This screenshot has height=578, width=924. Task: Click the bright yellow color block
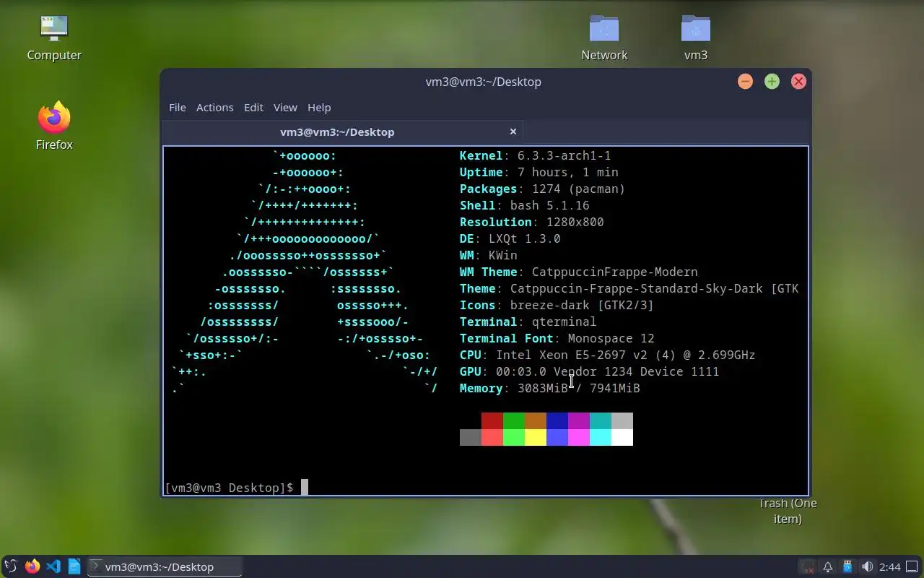(536, 437)
